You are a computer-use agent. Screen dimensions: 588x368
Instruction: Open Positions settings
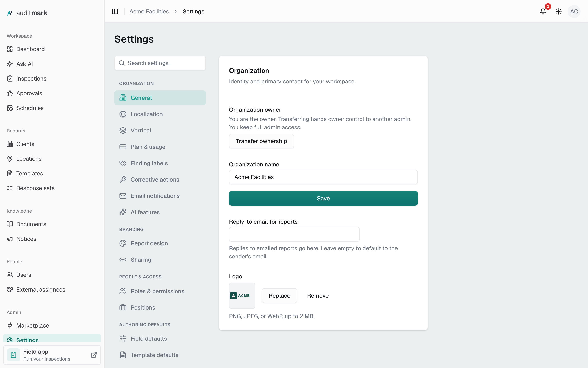(160, 307)
